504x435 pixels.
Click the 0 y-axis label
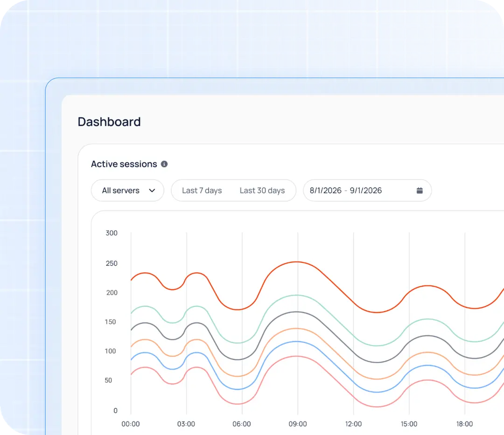(x=115, y=410)
